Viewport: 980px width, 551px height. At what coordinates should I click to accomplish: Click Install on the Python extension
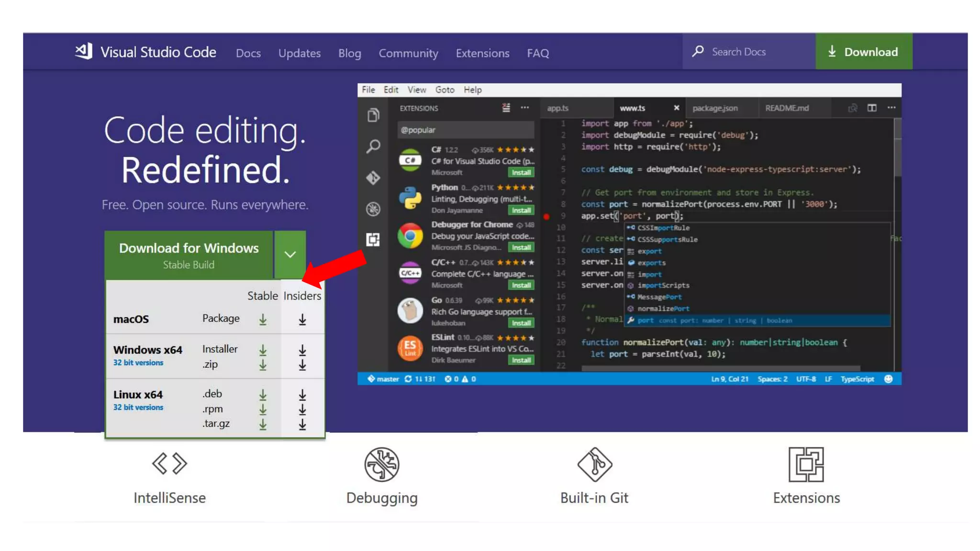pos(521,210)
